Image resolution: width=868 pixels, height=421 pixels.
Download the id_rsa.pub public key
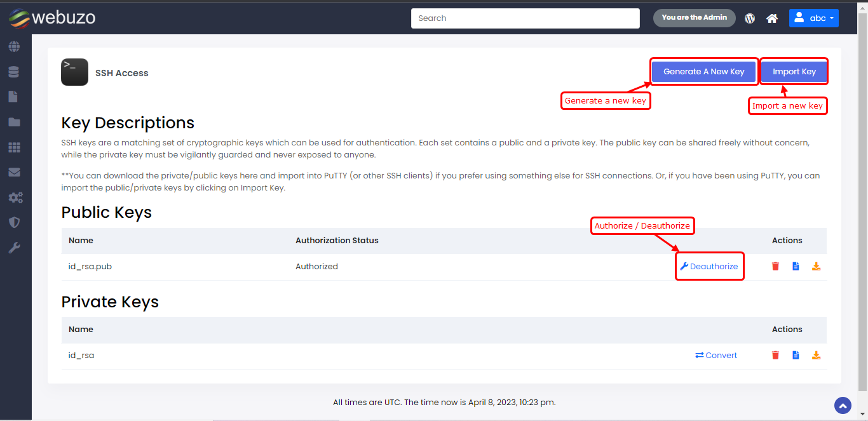tap(817, 267)
